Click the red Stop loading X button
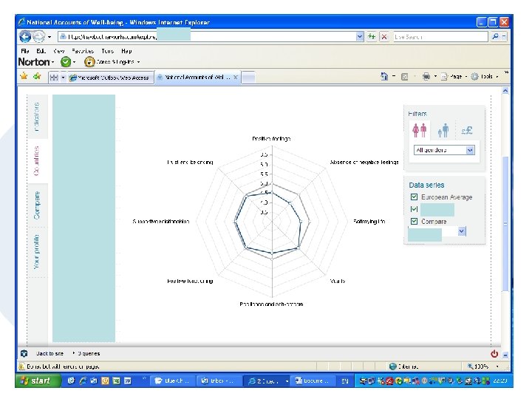 click(x=384, y=37)
